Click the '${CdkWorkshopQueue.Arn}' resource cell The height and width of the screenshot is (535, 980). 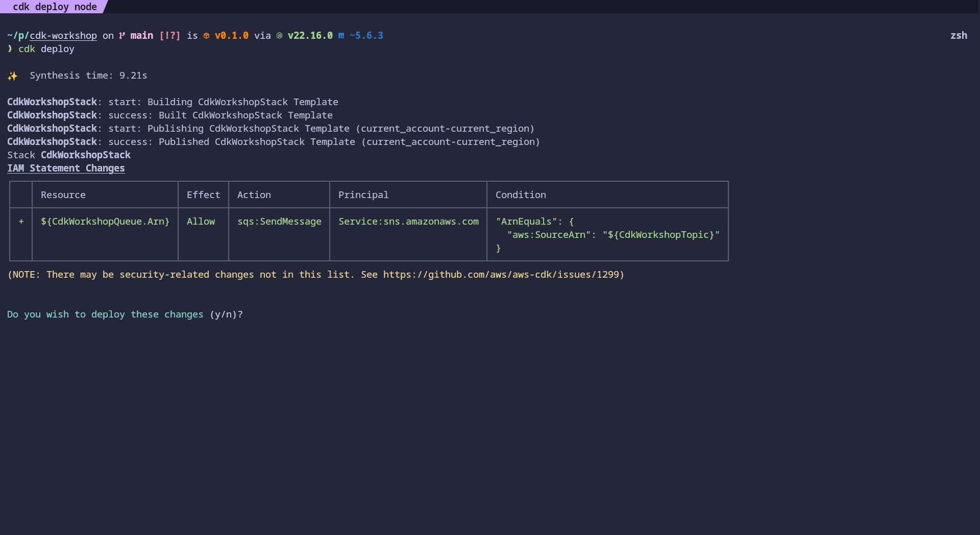(x=105, y=222)
